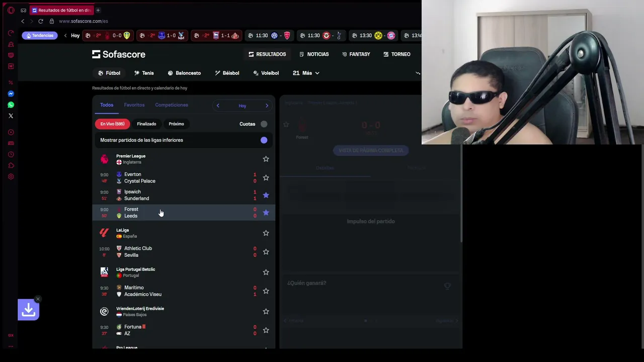The height and width of the screenshot is (362, 644).
Task: Open the deals percent icon in sidebar
Action: 11,82
